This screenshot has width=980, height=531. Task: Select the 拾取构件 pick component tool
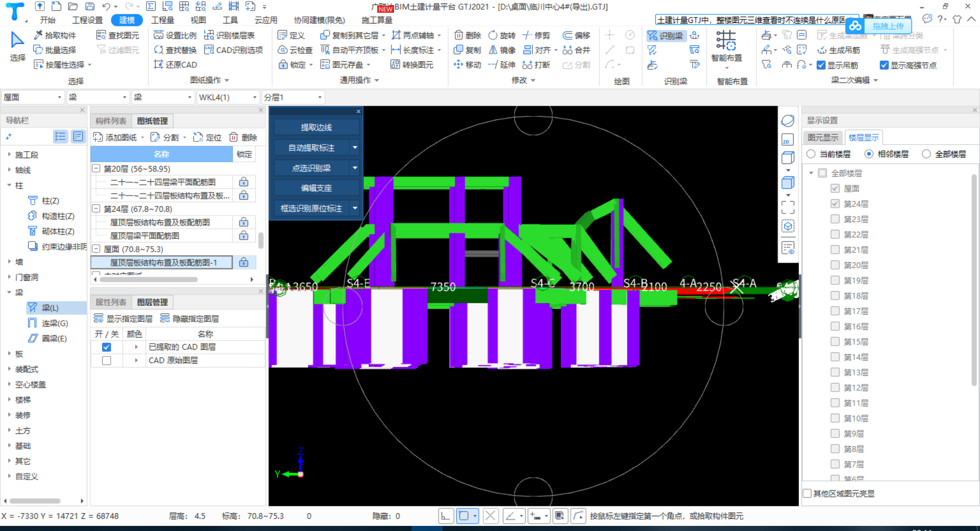click(55, 35)
